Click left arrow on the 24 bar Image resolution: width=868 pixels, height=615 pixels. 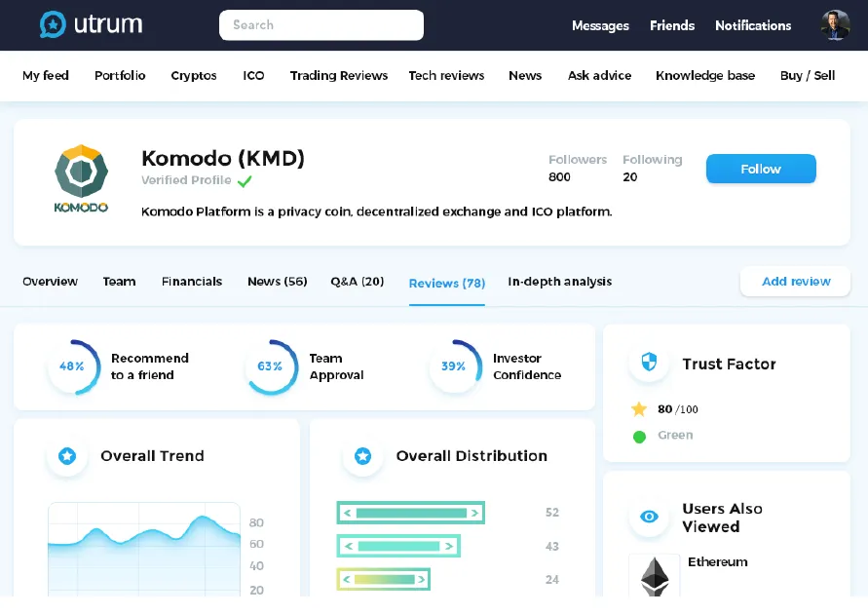pyautogui.click(x=347, y=580)
